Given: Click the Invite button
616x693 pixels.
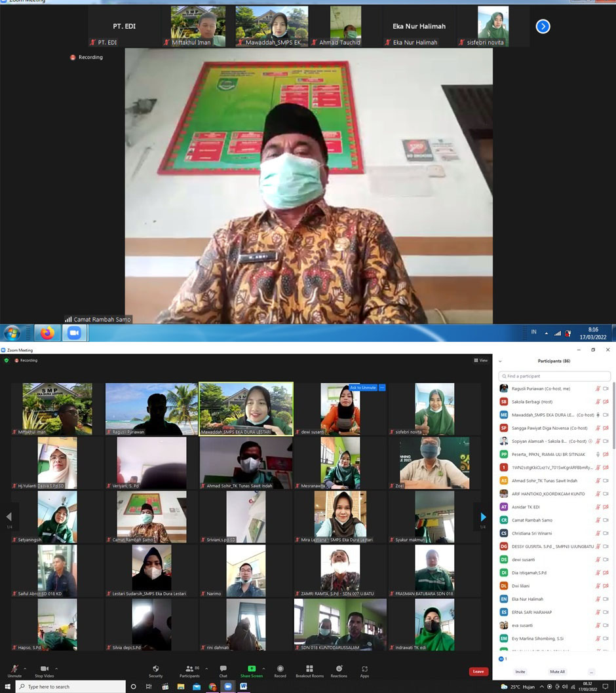Looking at the screenshot, I should (520, 672).
